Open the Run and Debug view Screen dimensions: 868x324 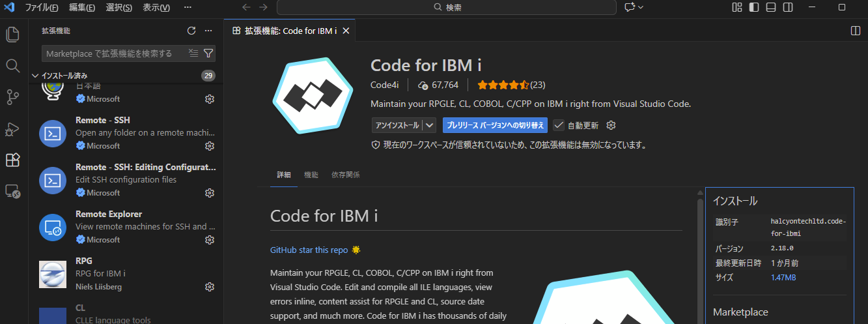point(12,128)
